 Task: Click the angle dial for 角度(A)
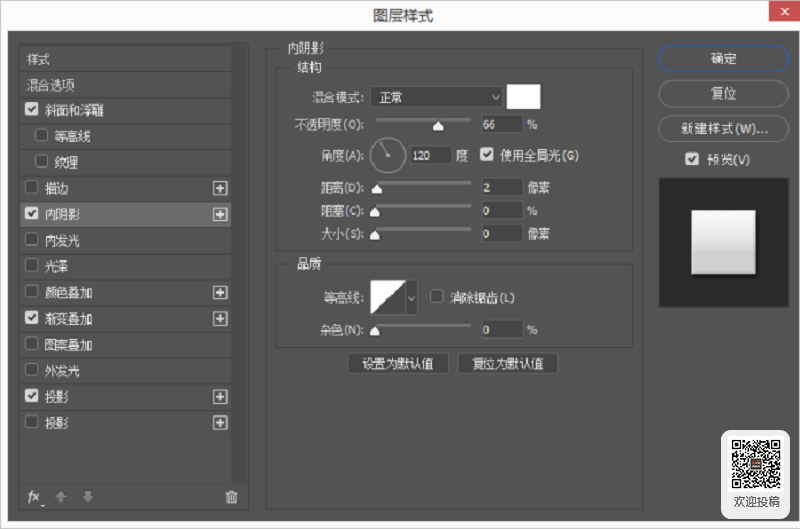point(387,155)
